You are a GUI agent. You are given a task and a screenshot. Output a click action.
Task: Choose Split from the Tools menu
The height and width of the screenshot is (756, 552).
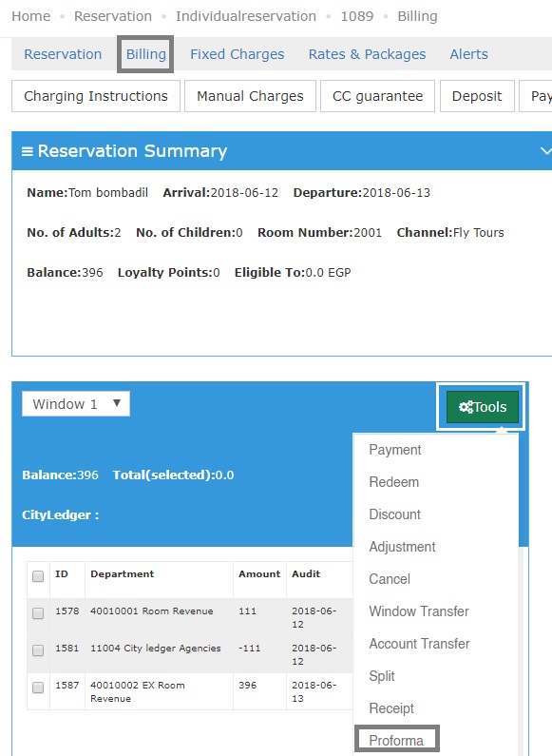[x=382, y=676]
